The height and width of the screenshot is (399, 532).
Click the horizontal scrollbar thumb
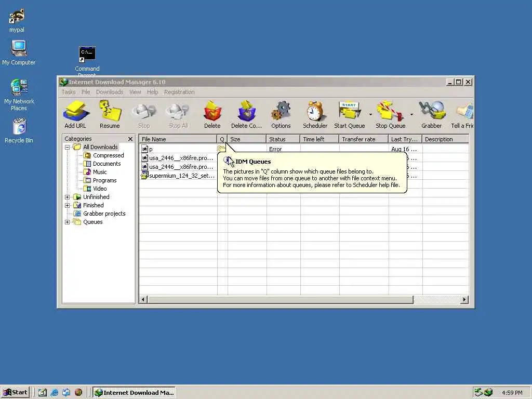(x=280, y=300)
